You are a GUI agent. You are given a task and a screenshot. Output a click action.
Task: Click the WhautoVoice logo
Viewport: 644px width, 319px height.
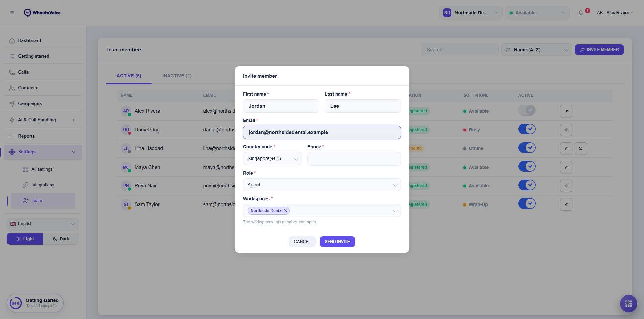[x=42, y=13]
